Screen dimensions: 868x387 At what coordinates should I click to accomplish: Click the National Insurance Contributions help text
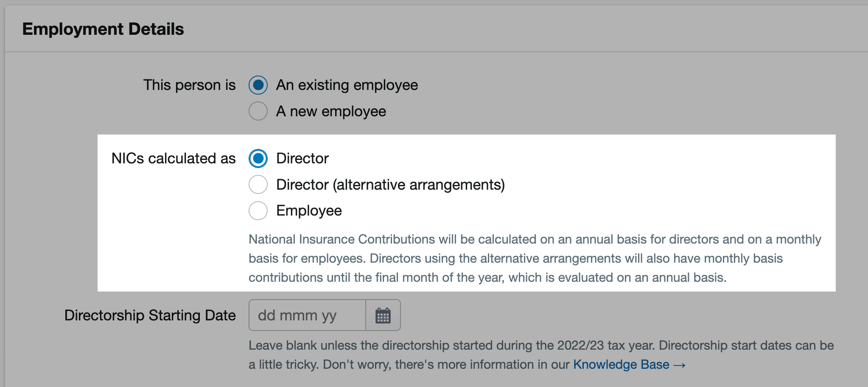(535, 258)
